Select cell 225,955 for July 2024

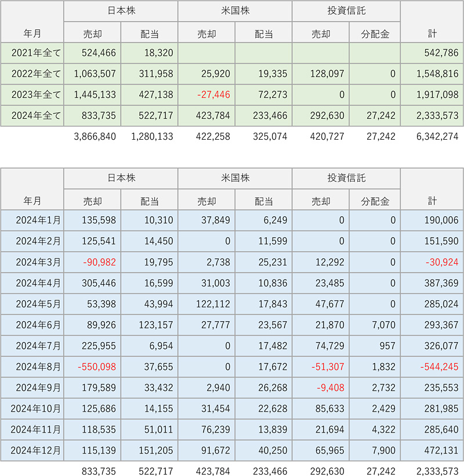(99, 346)
